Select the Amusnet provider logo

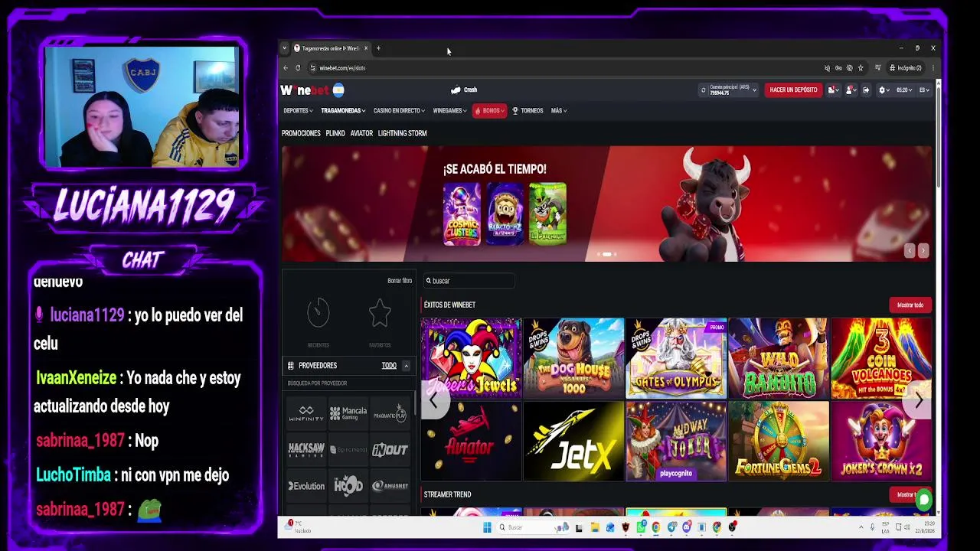(x=390, y=486)
